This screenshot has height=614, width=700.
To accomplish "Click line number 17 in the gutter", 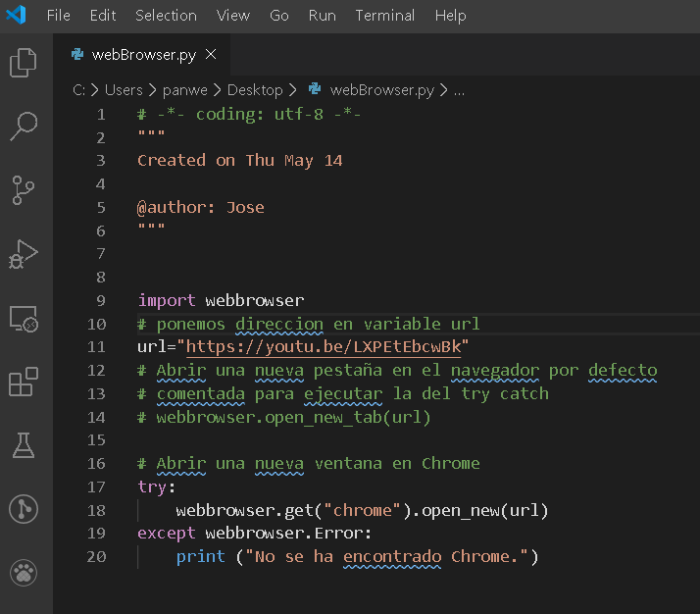I will click(x=96, y=486).
